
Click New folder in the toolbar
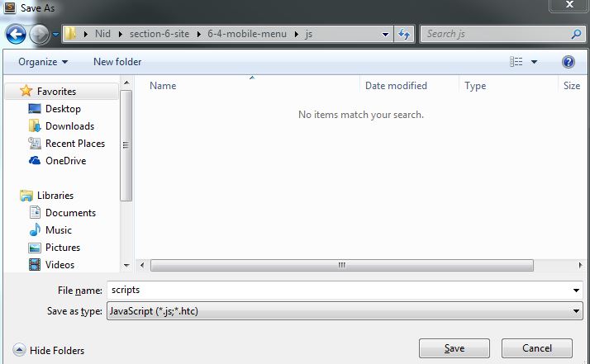(x=117, y=62)
